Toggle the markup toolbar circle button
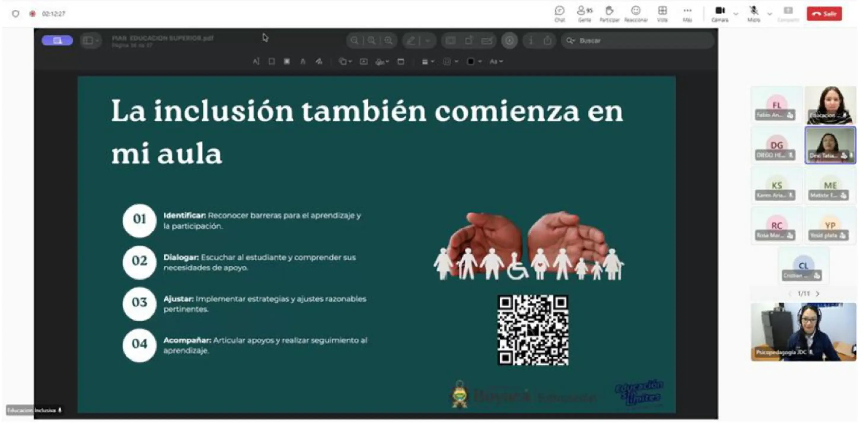 [x=509, y=41]
